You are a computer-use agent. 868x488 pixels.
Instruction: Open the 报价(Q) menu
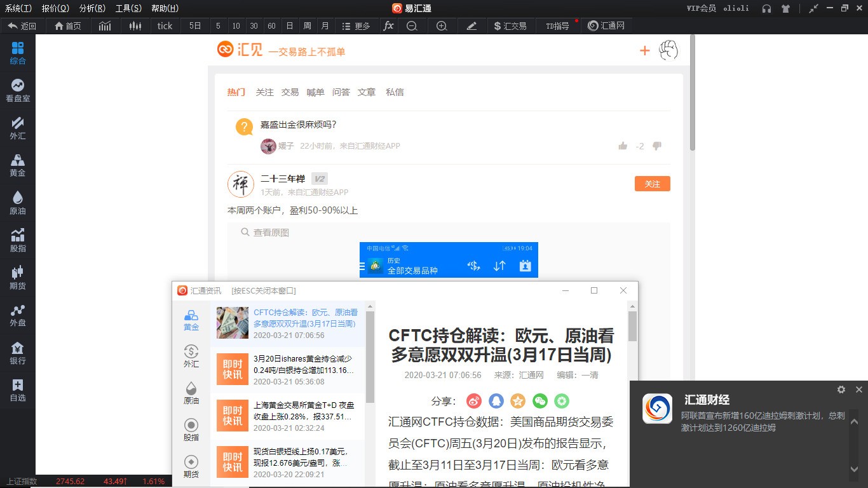[55, 8]
